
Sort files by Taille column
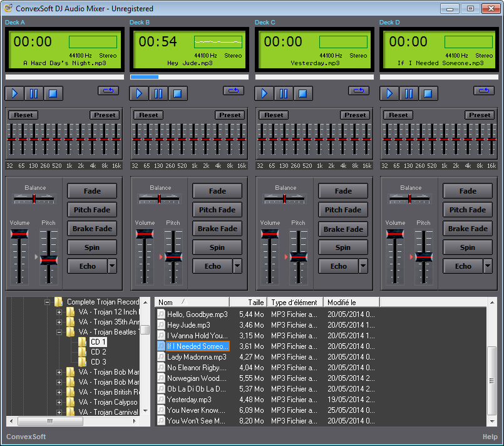(x=248, y=303)
